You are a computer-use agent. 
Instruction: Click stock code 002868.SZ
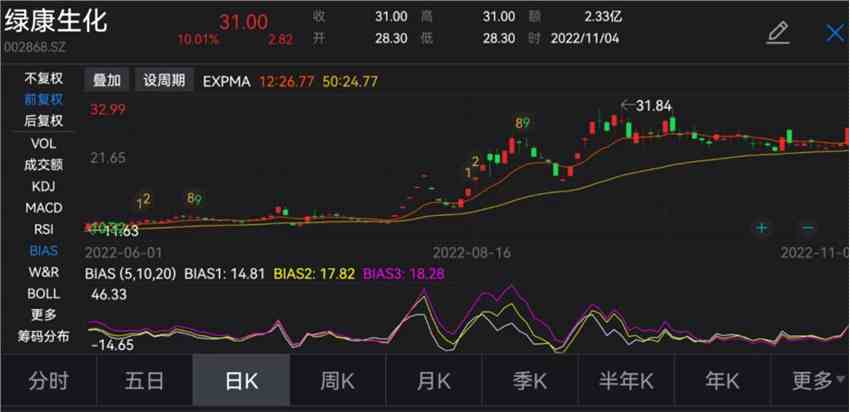(35, 47)
